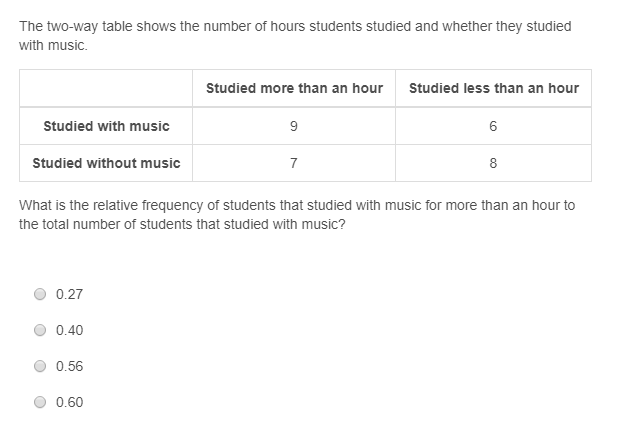Click the 'Studied without music' row label
This screenshot has height=426, width=633.
(x=106, y=163)
